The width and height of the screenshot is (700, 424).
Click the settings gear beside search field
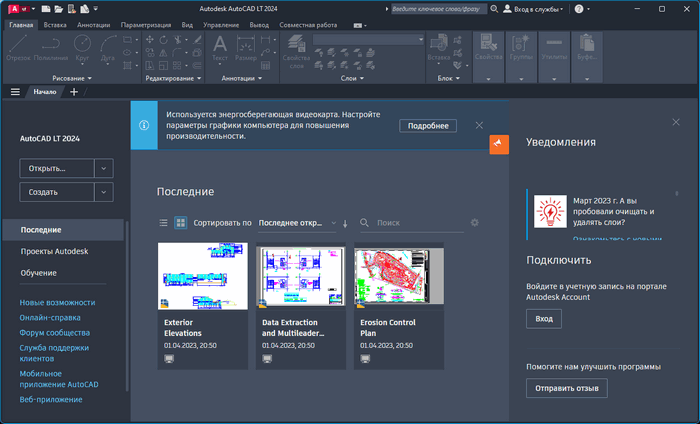(x=475, y=223)
